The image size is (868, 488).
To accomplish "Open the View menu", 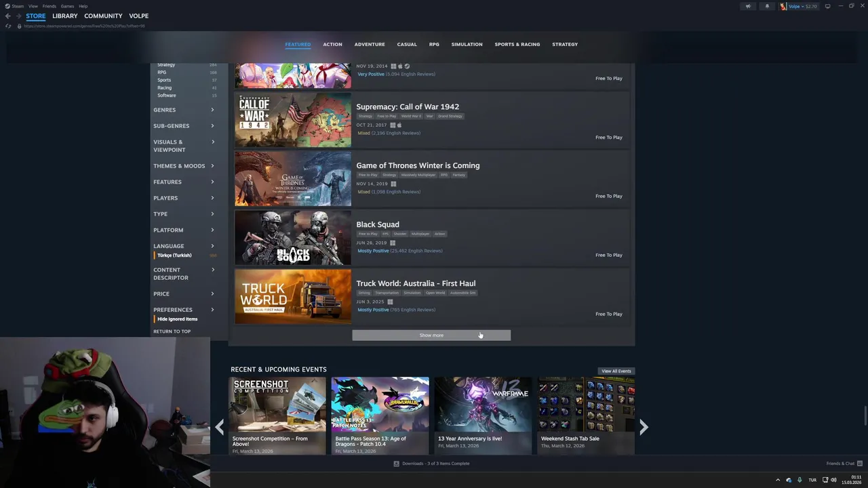I will [x=33, y=6].
